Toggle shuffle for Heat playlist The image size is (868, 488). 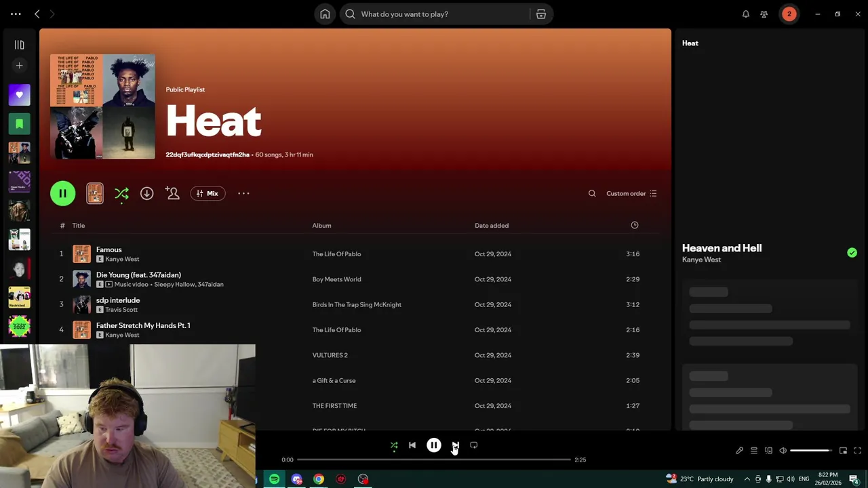[121, 195]
